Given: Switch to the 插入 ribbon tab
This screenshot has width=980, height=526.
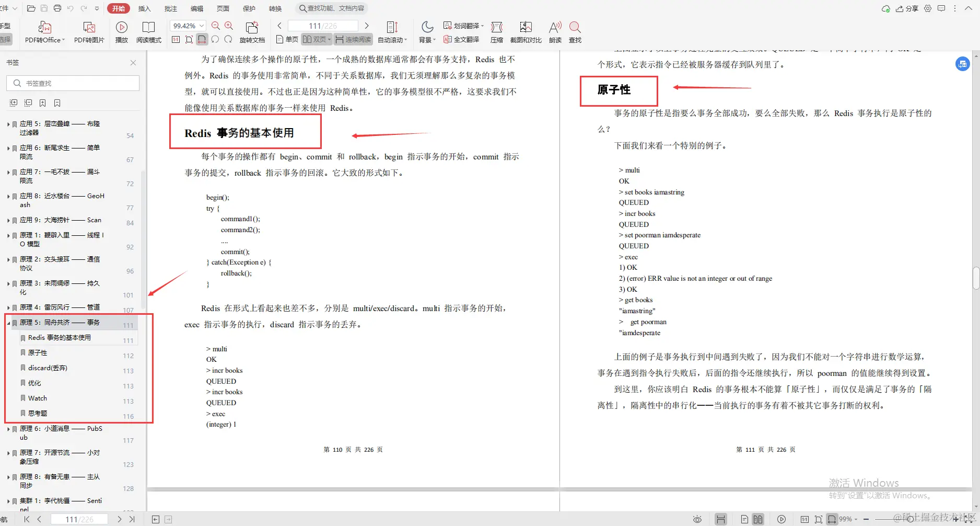Looking at the screenshot, I should (x=144, y=8).
